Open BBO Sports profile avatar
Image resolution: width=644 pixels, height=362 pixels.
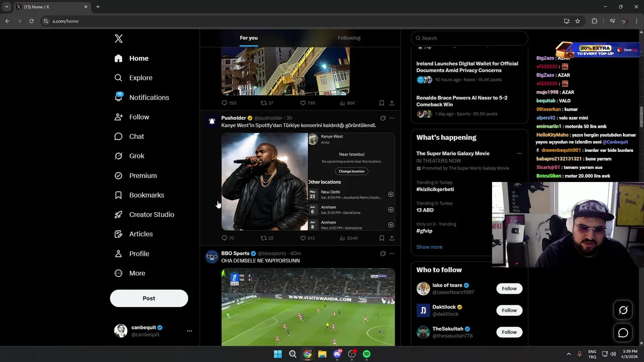(212, 256)
